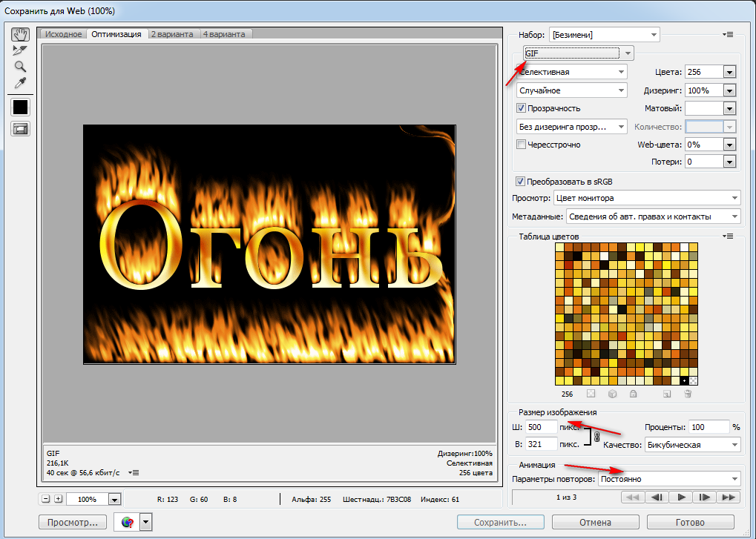Toggle Преобразовать в sRGB checkbox
This screenshot has height=539, width=756.
pyautogui.click(x=520, y=181)
